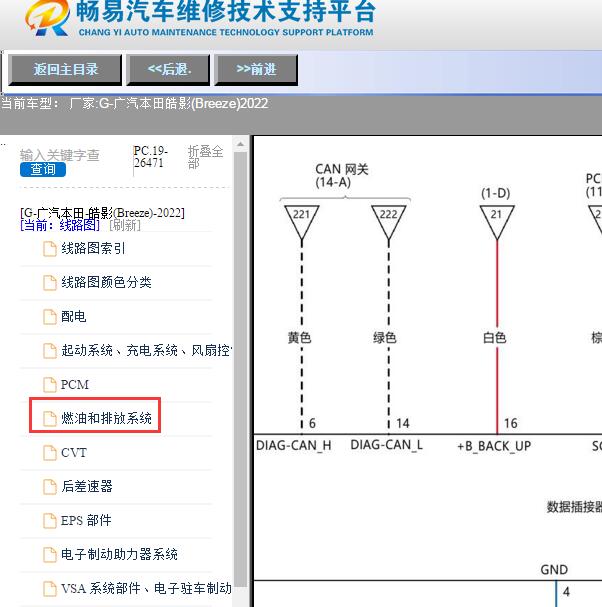This screenshot has height=607, width=602.
Task: Open 起动系统、充电系统、风扇控 item
Action: tap(146, 351)
